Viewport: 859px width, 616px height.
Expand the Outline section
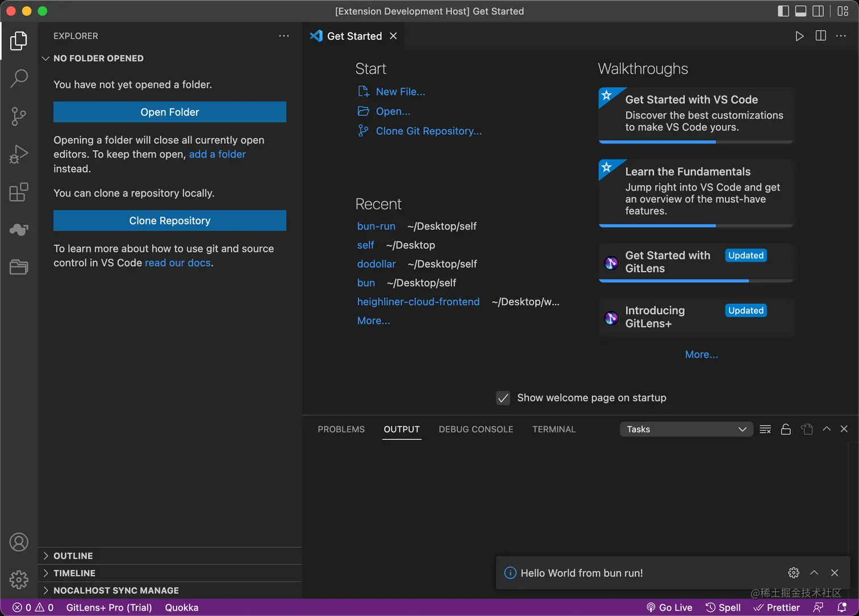click(170, 556)
